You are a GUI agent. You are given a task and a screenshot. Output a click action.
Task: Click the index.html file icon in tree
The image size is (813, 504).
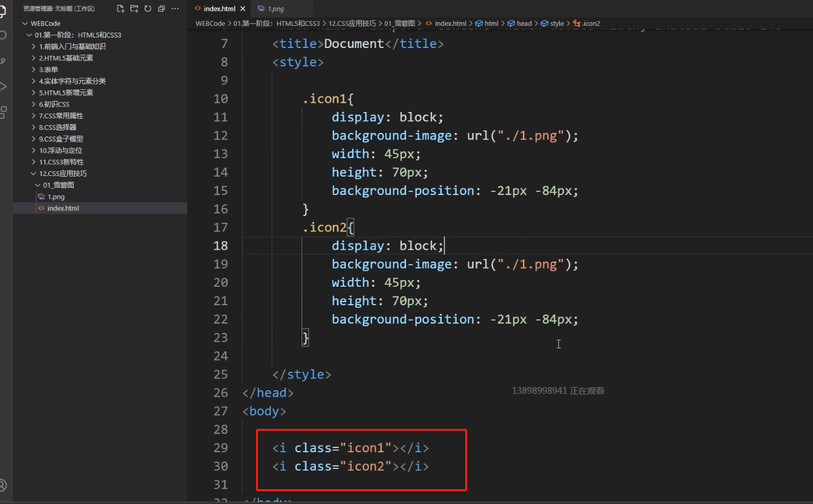(x=41, y=208)
